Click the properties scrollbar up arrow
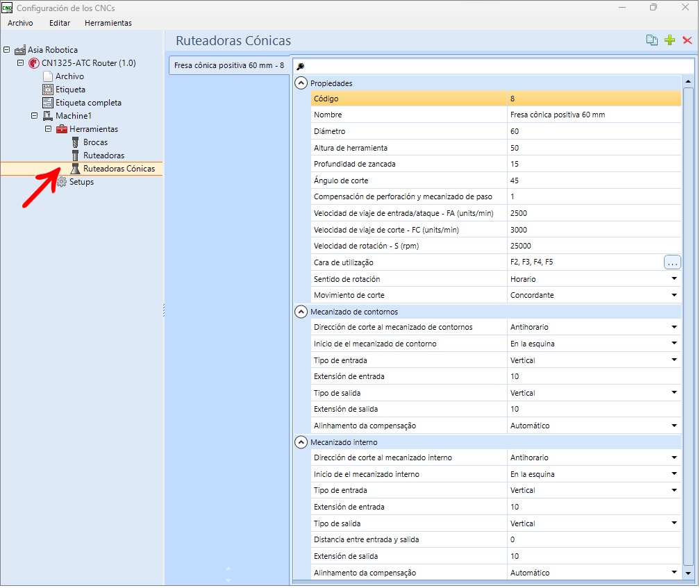Image resolution: width=700 pixels, height=588 pixels. coord(688,82)
